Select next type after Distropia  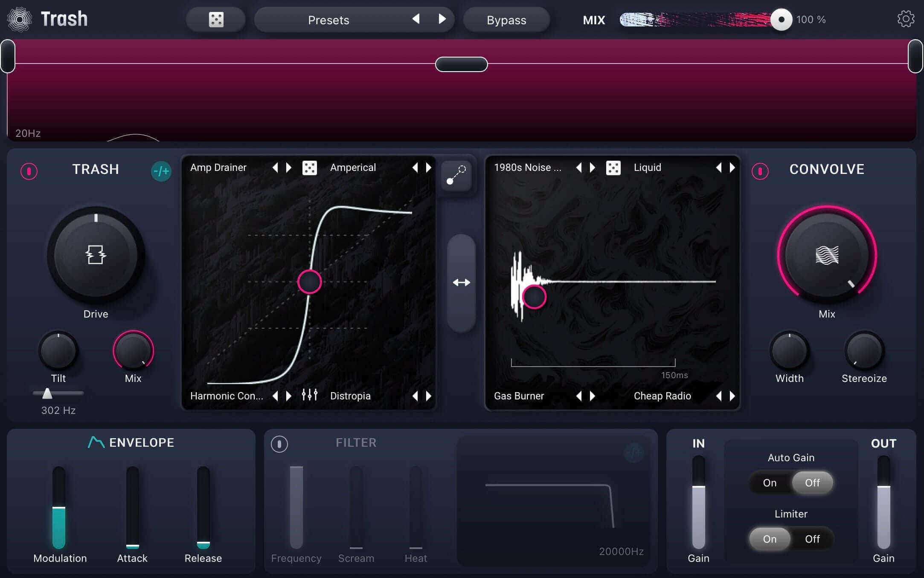429,396
